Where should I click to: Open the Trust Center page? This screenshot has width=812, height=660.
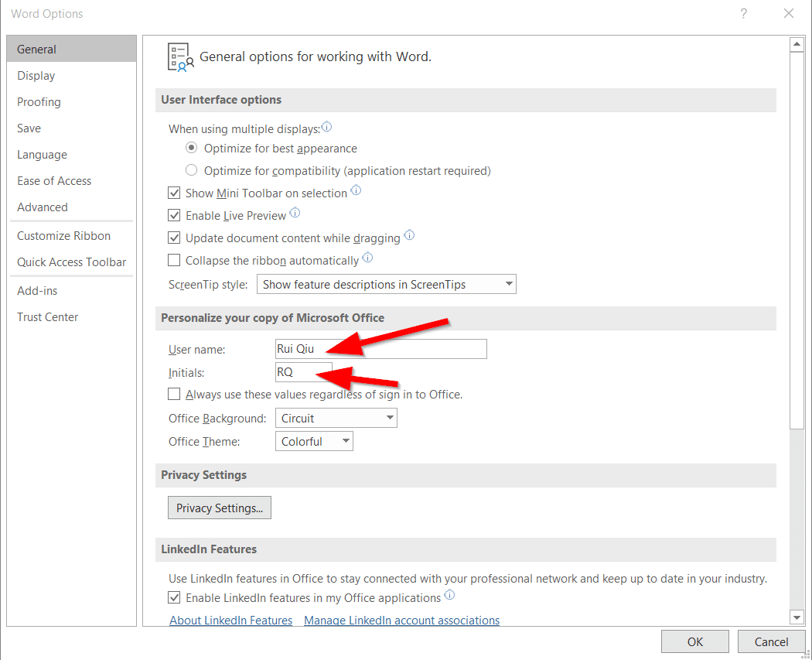[x=71, y=317]
